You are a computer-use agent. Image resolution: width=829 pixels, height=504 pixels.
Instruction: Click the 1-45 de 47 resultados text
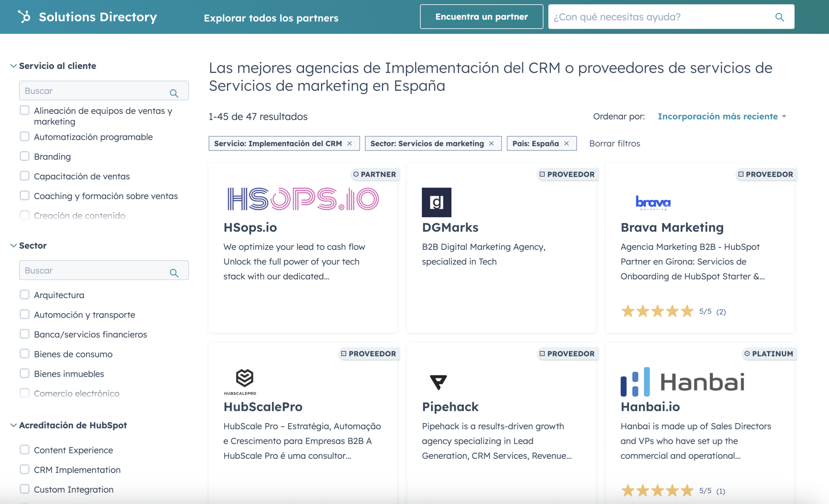coord(258,117)
